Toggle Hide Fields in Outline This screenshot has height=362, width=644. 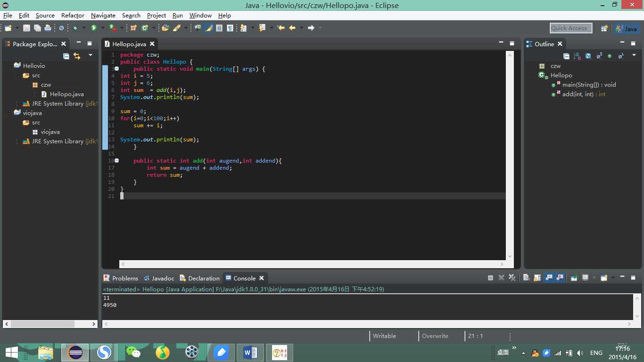[x=588, y=56]
